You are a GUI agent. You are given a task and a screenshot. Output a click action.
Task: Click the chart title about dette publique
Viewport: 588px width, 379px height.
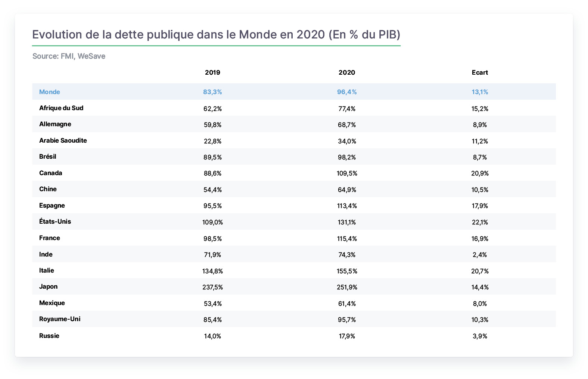tap(216, 35)
